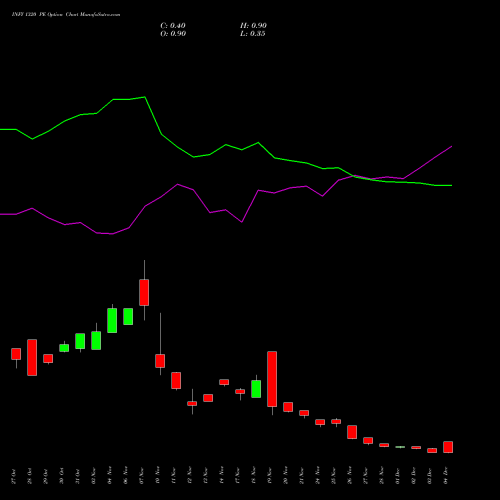Click the last red candle above 04 Dec
This screenshot has width=500, height=500.
tap(448, 447)
